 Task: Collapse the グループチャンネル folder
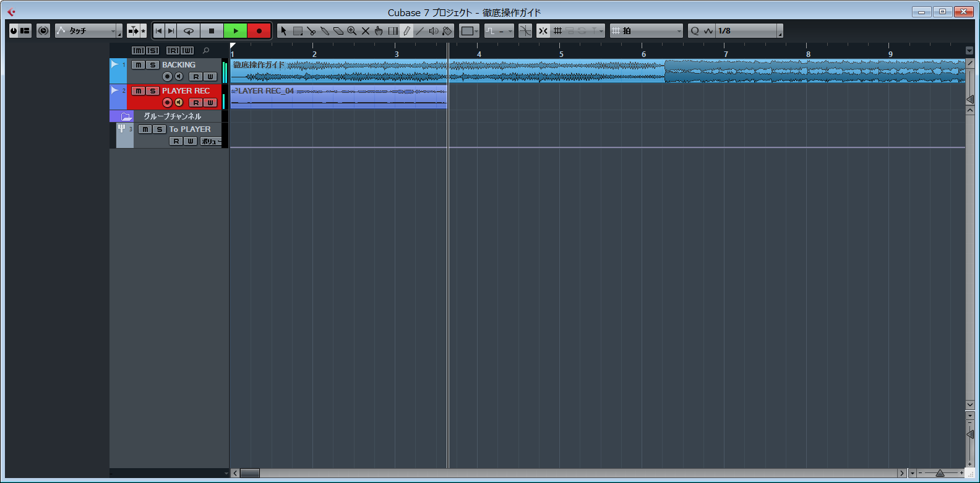pyautogui.click(x=126, y=116)
